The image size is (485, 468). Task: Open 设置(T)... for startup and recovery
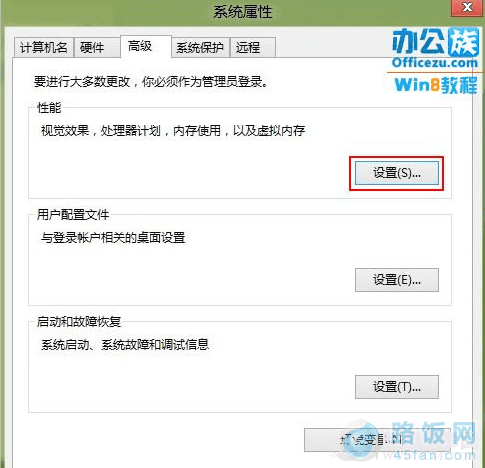397,387
